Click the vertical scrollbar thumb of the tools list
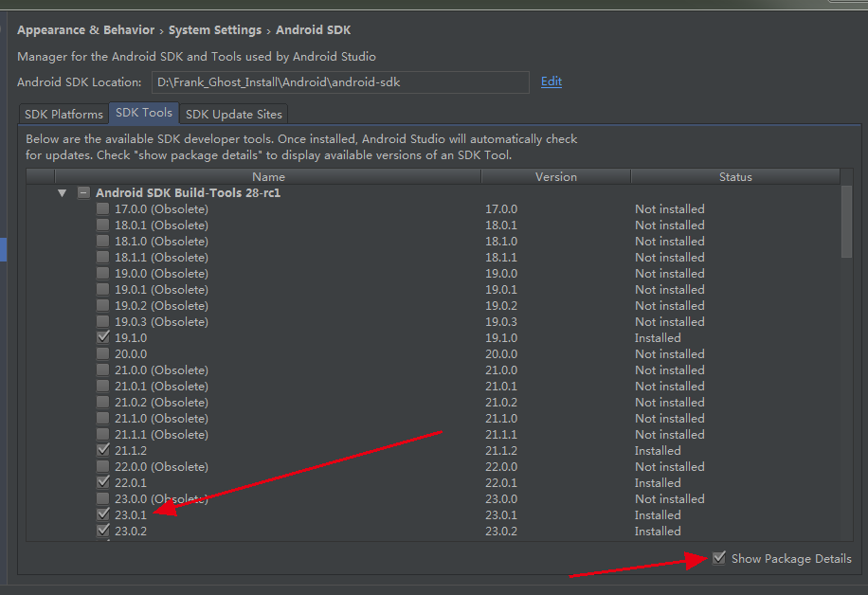 [846, 222]
